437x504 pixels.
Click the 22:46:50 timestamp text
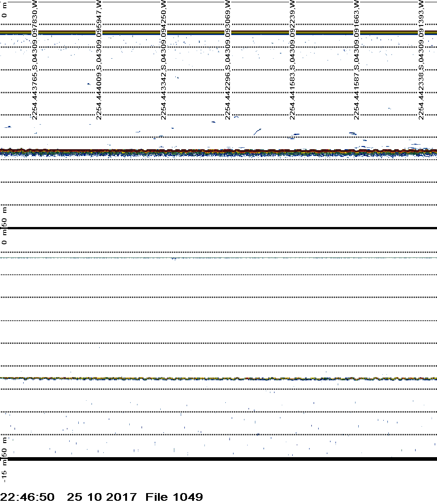coord(27,497)
